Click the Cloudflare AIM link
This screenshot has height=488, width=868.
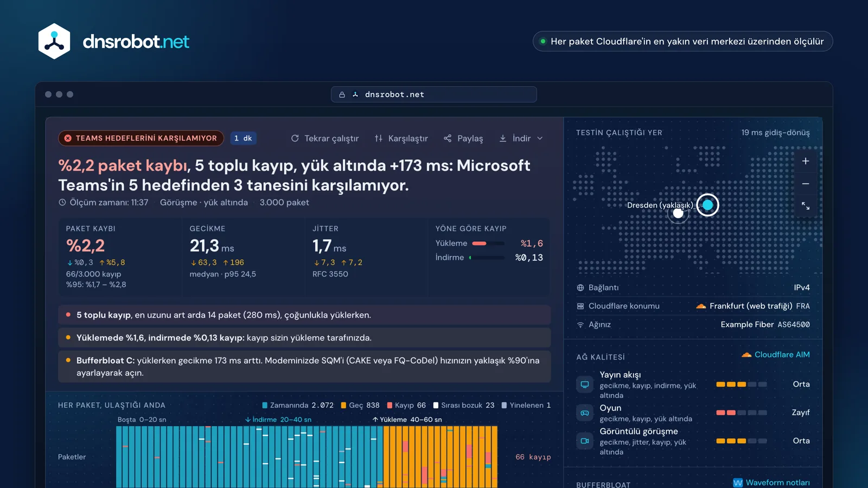pyautogui.click(x=776, y=355)
